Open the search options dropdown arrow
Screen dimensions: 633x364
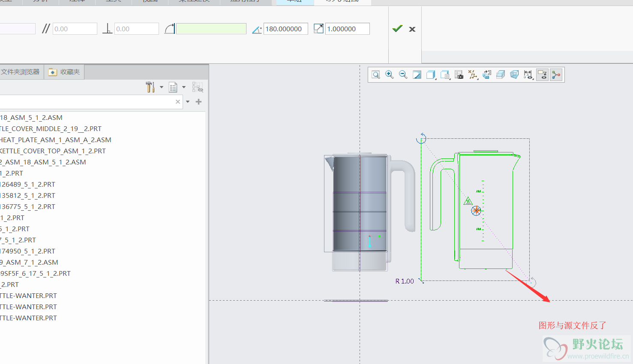click(188, 102)
